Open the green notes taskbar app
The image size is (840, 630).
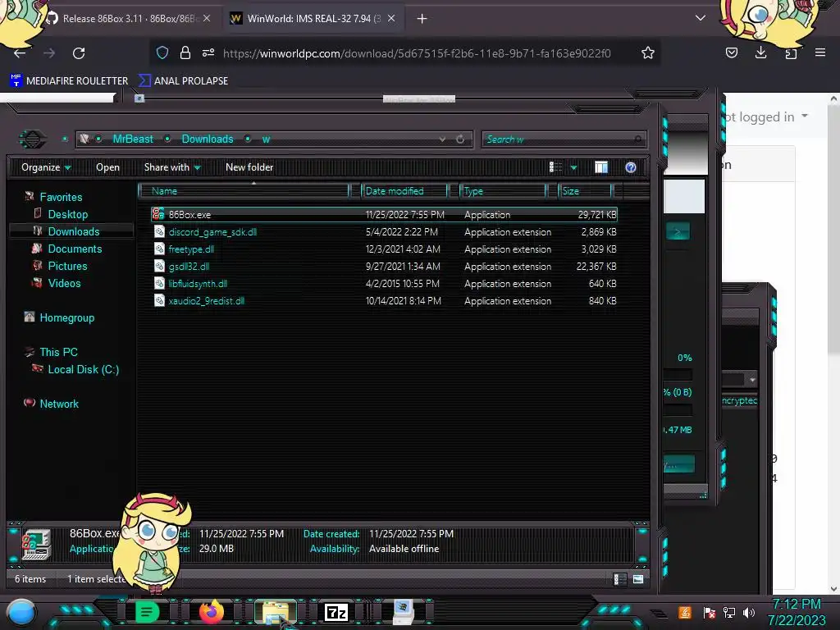point(146,612)
